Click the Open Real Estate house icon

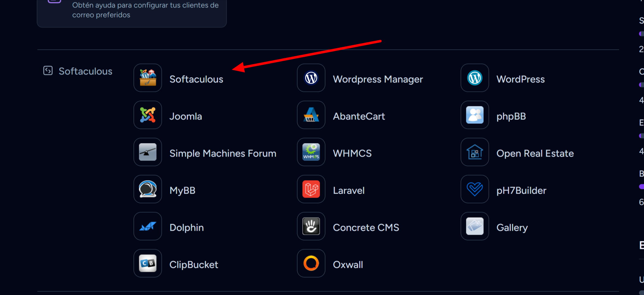474,152
